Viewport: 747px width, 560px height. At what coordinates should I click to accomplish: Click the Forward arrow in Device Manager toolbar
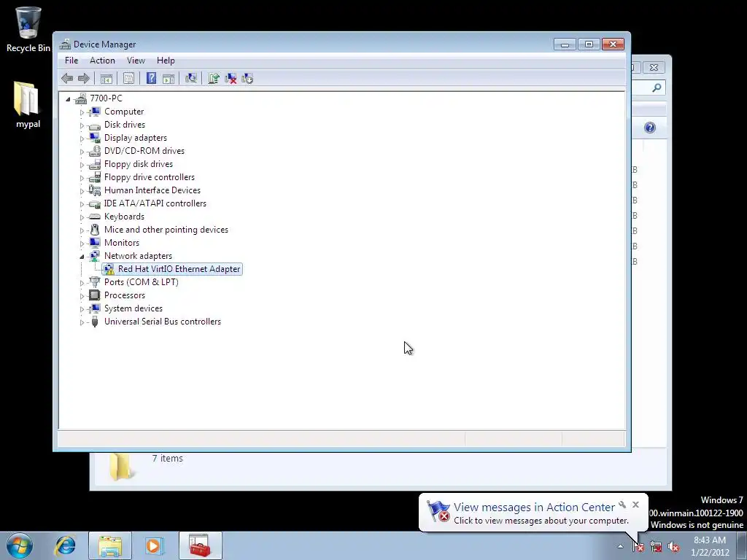(x=84, y=79)
